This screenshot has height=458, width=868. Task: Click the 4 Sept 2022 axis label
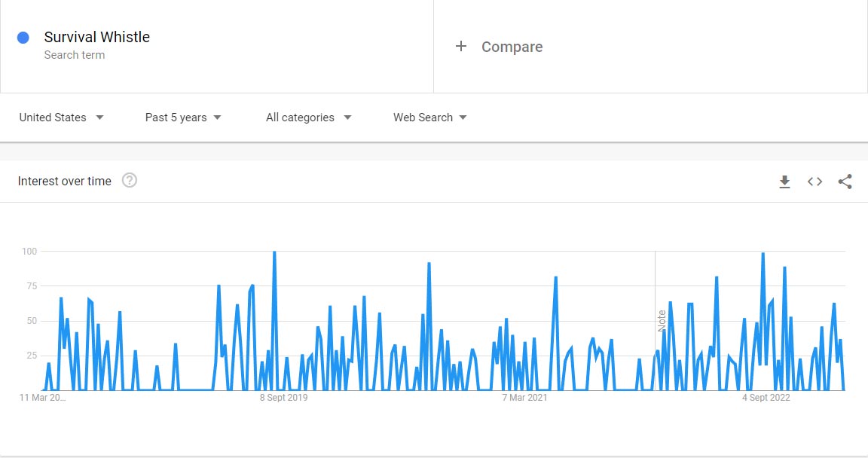click(x=766, y=398)
